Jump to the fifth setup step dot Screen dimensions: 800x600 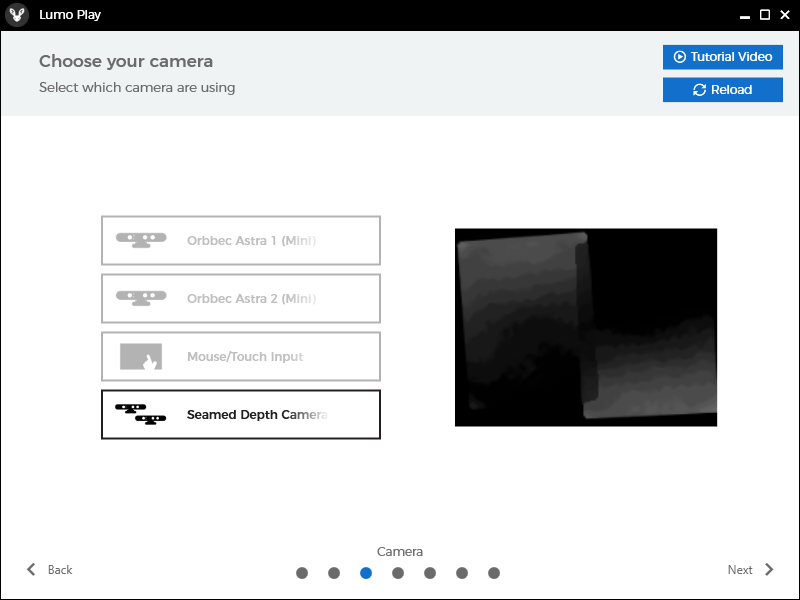[430, 573]
